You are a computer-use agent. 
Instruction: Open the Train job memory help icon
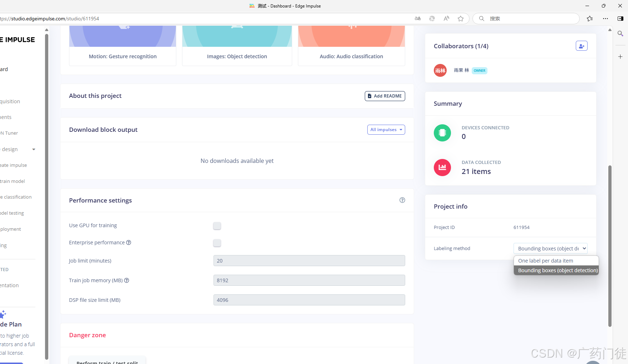[127, 280]
